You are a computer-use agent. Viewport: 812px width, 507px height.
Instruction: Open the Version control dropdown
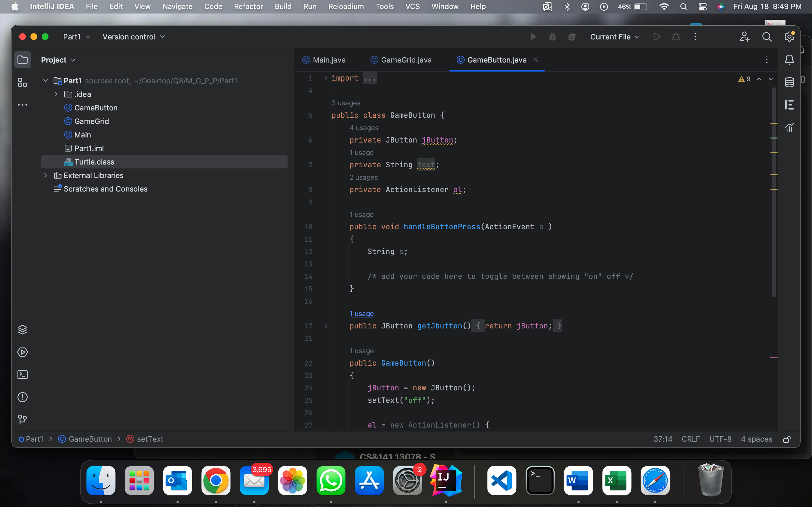pyautogui.click(x=134, y=37)
